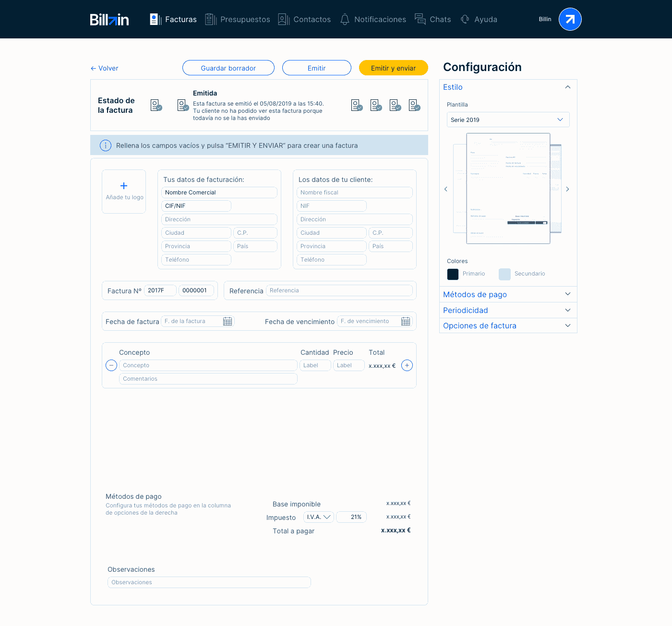Viewport: 672px width, 626px height.
Task: Open the Serie 2019 template dropdown
Action: 508,120
